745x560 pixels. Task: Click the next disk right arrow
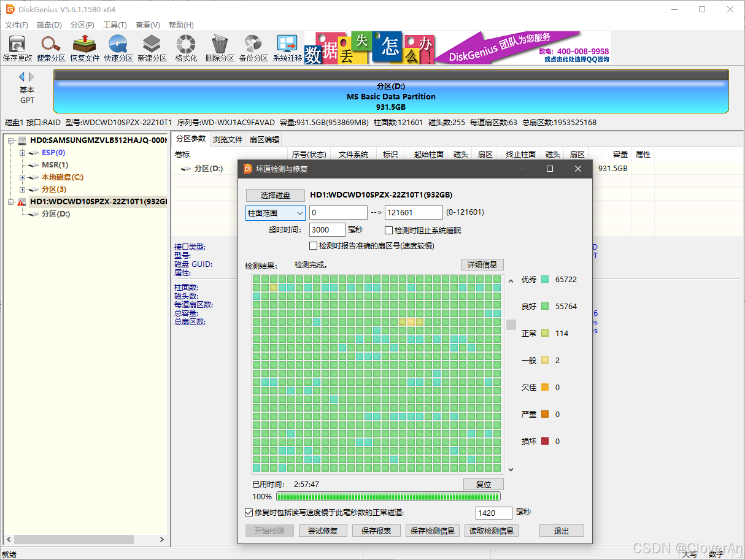(x=31, y=77)
